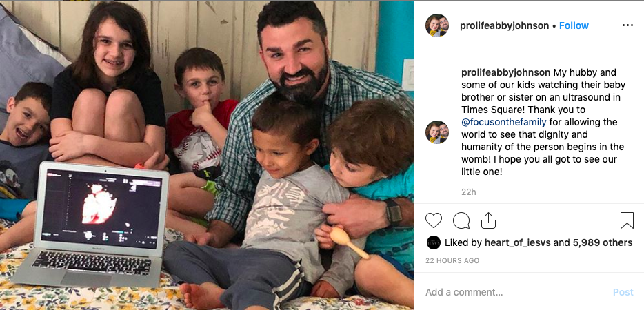Click the 22h caption timestamp

[x=468, y=192]
